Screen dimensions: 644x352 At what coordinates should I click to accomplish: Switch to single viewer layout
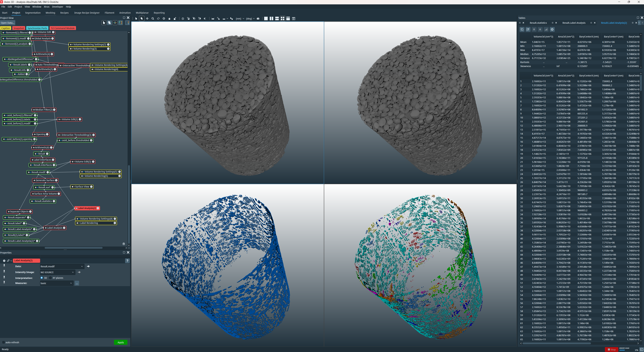tap(266, 18)
